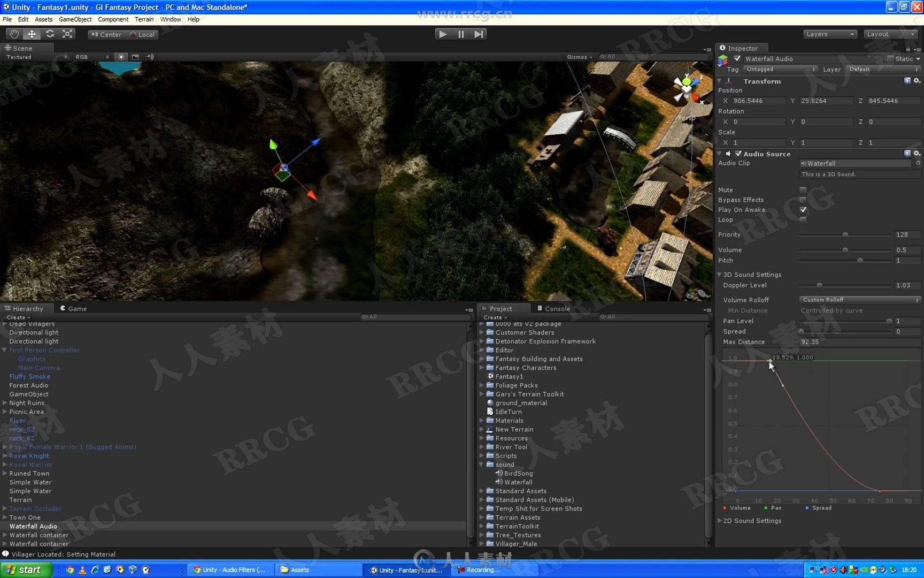Expand 2D Sound Settings
924x578 pixels.
(x=720, y=521)
